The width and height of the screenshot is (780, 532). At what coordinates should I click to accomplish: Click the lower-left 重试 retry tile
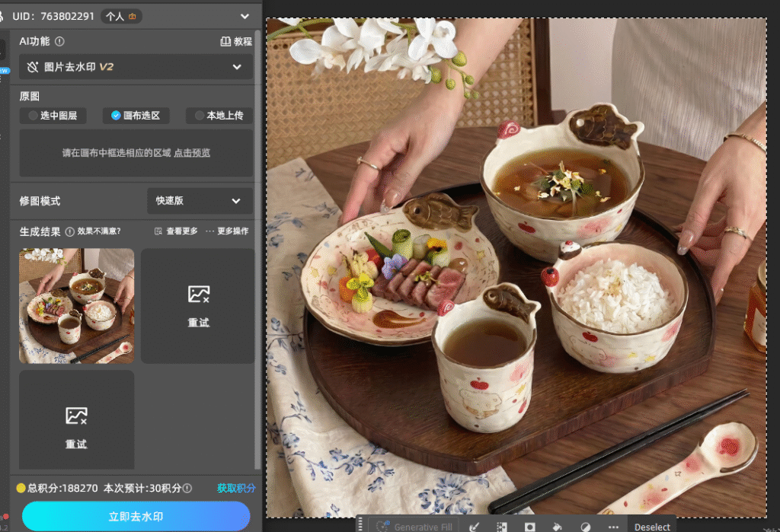click(x=77, y=419)
